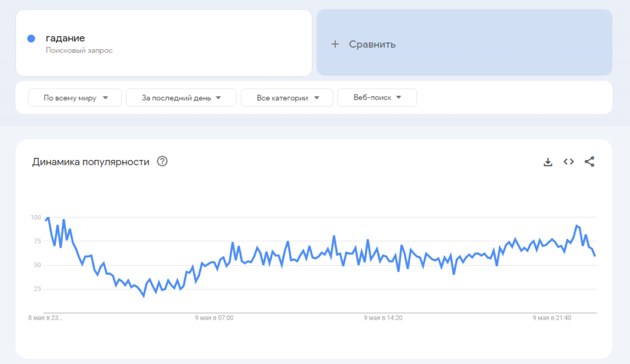The image size is (630, 364).
Task: Edit the гадание search term
Action: tap(65, 38)
